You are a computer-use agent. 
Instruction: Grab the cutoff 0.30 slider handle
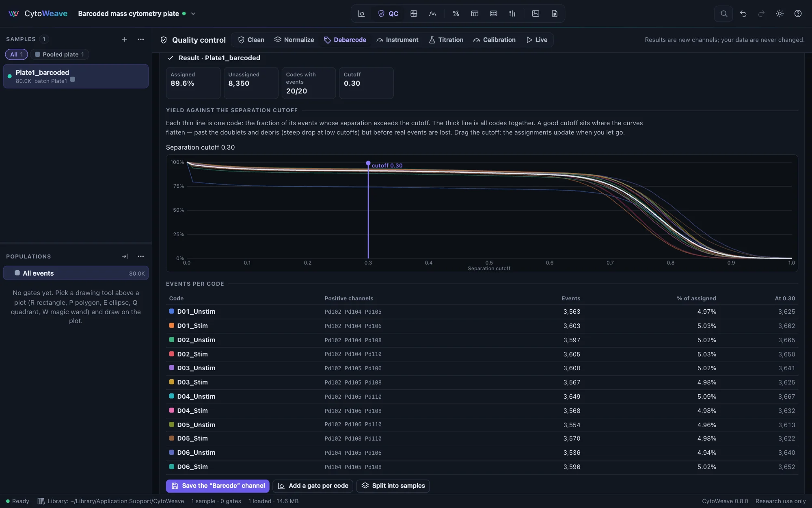[368, 163]
